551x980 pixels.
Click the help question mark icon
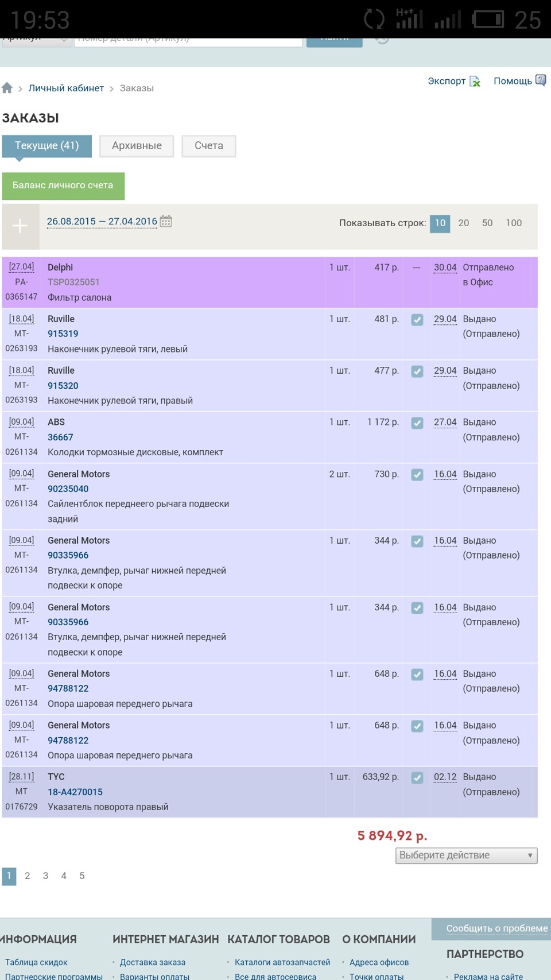pos(541,80)
